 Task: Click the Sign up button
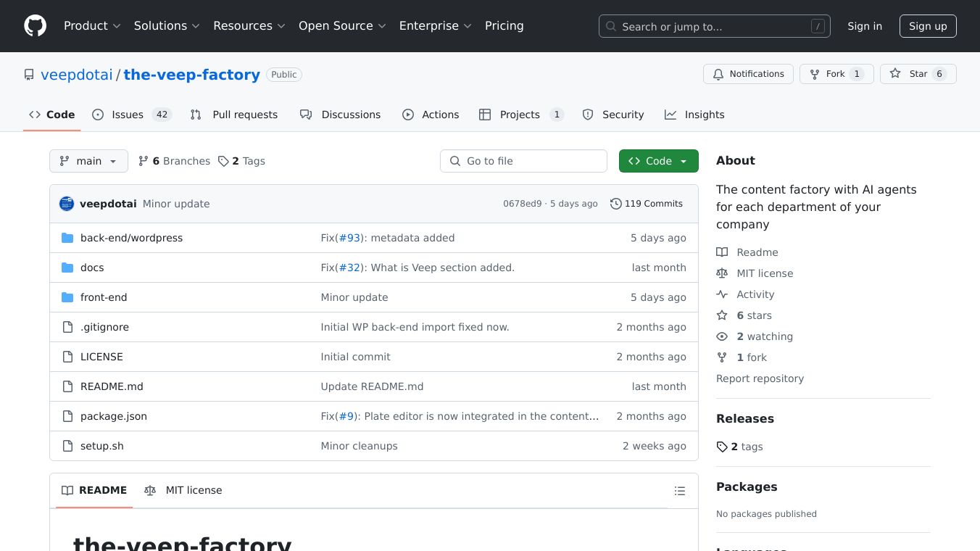click(928, 26)
